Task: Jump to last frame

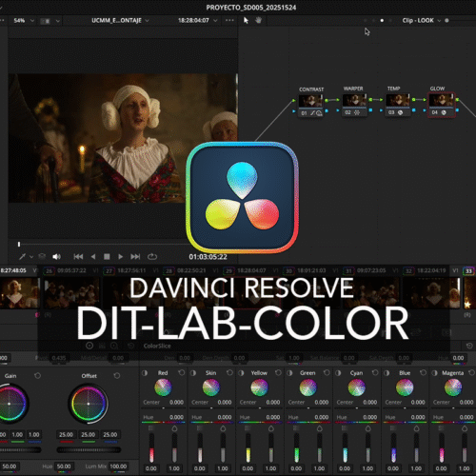Action: click(135, 256)
